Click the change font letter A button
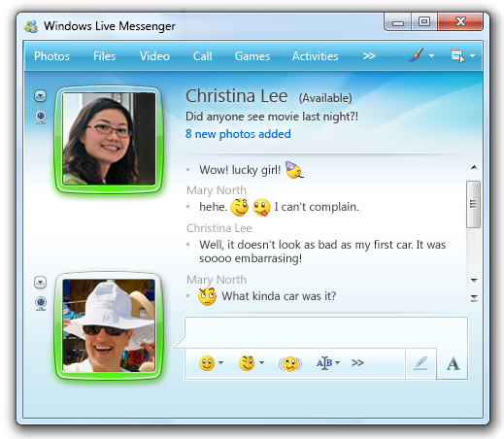504x439 pixels. [453, 363]
